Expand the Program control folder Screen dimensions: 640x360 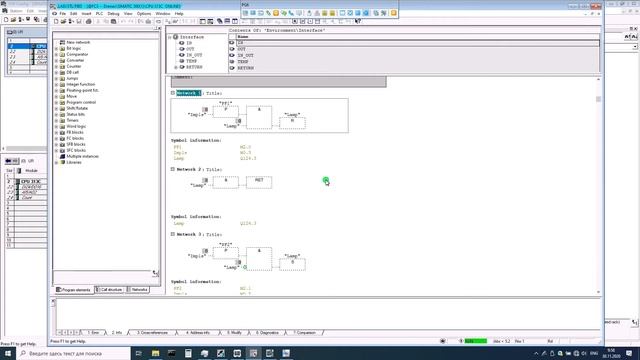pos(56,102)
